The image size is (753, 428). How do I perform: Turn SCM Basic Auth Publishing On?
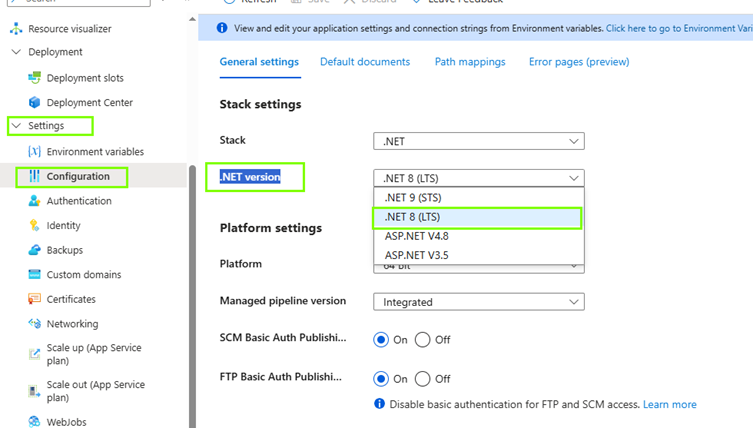381,340
